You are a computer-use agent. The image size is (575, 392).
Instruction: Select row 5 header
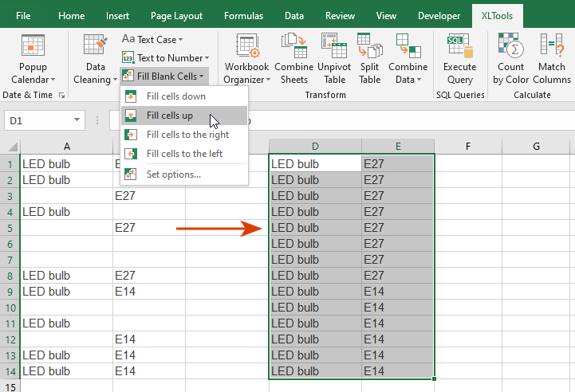[10, 228]
